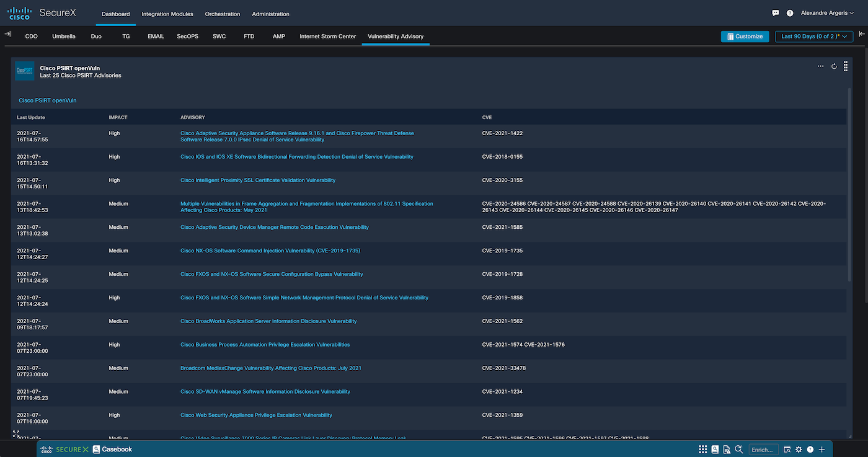Open the tile's three-dot options menu
The image size is (868, 457).
coord(821,66)
